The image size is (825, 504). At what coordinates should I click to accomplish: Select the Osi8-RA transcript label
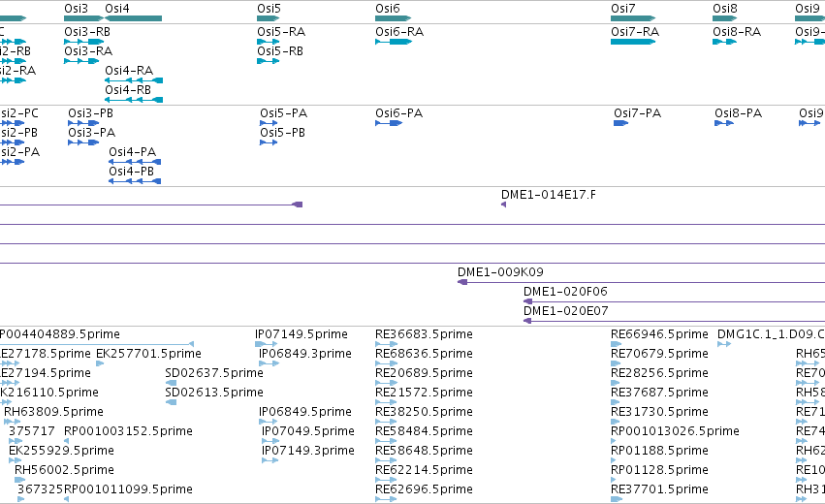pyautogui.click(x=737, y=32)
